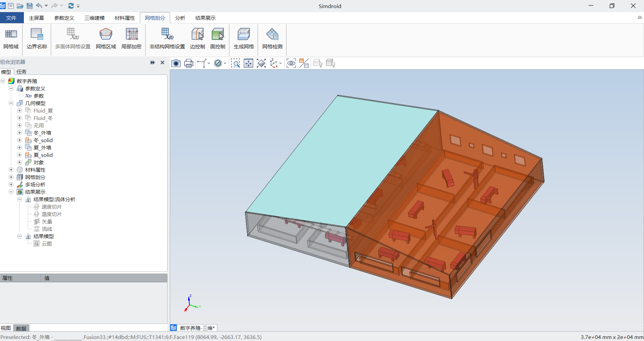Screen dimensions: 644x341
Task: Take a viewport screenshot with camera icon
Action: (x=176, y=63)
